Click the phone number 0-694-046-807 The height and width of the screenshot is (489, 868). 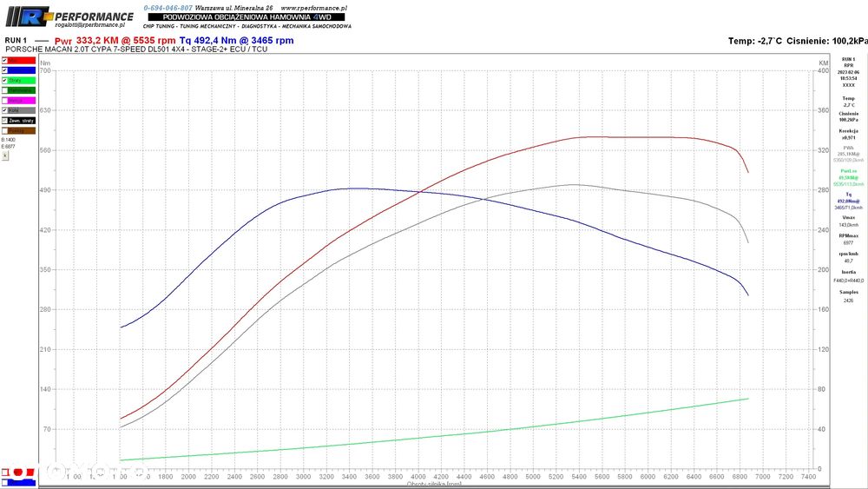(x=168, y=9)
